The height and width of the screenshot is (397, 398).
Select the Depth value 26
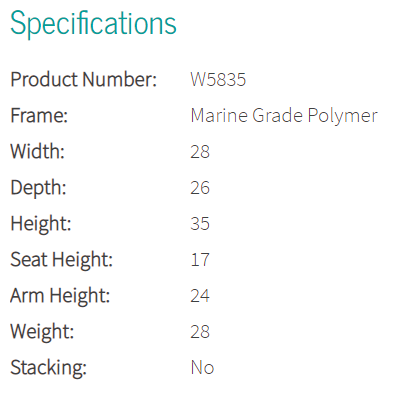coord(200,188)
